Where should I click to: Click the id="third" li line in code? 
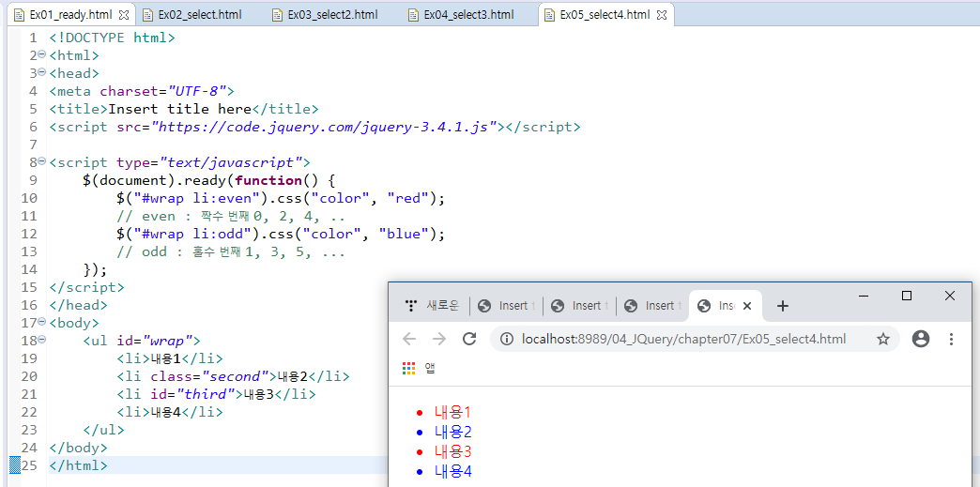(x=216, y=394)
